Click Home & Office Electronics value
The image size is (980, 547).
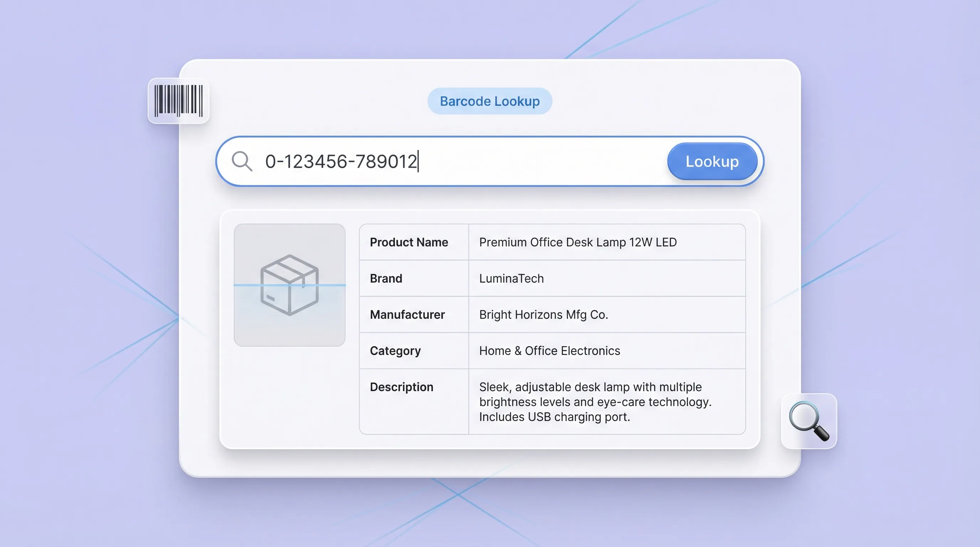[549, 351]
